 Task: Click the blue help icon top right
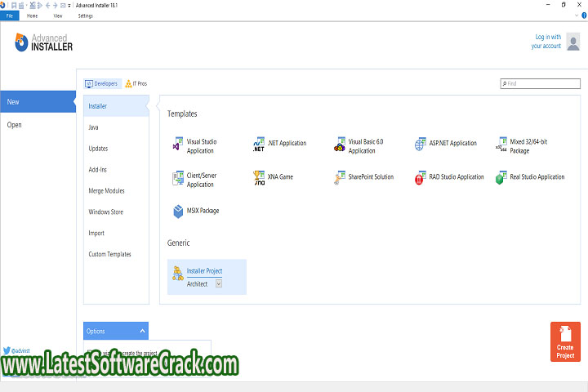click(584, 16)
